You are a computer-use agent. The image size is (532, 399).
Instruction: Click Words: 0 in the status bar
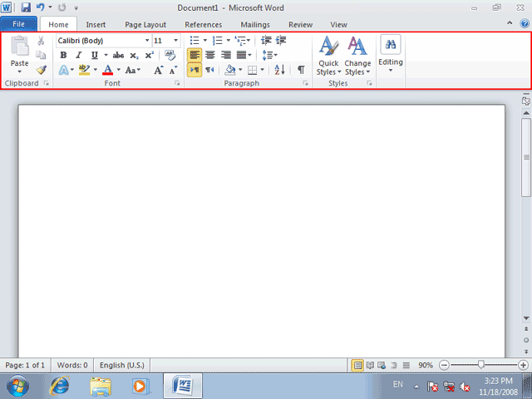pyautogui.click(x=72, y=366)
